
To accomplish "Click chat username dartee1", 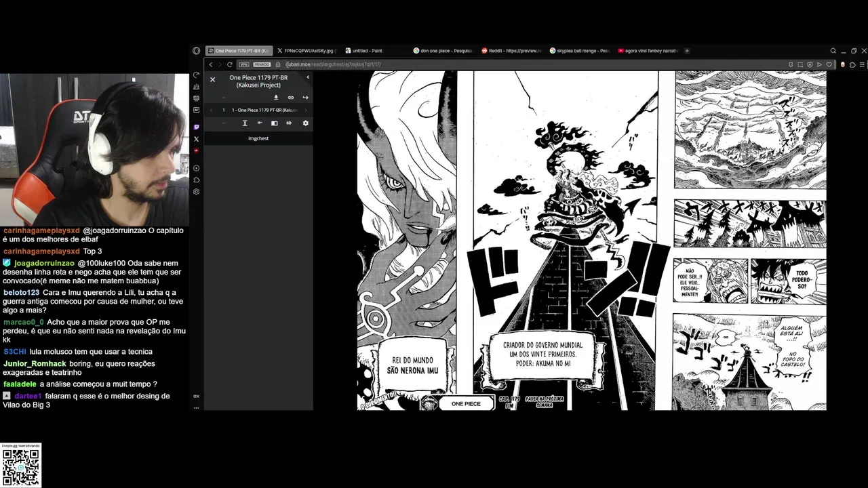I will point(28,396).
